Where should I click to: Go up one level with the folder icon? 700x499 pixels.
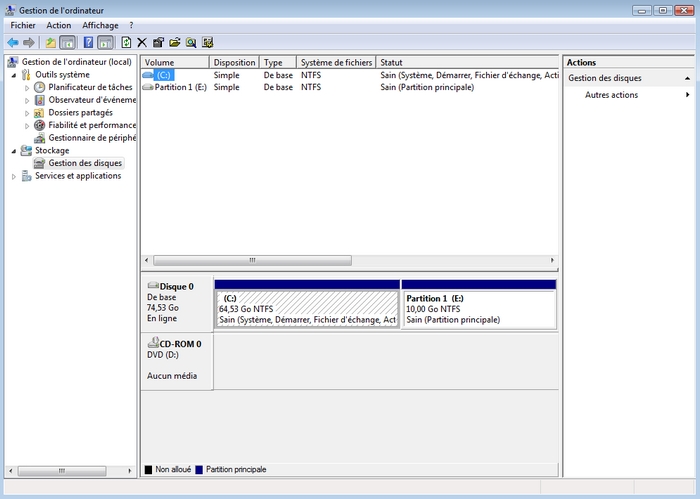[50, 42]
